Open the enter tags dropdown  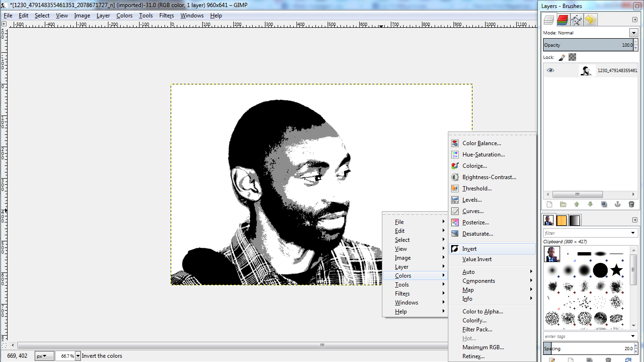(x=634, y=336)
